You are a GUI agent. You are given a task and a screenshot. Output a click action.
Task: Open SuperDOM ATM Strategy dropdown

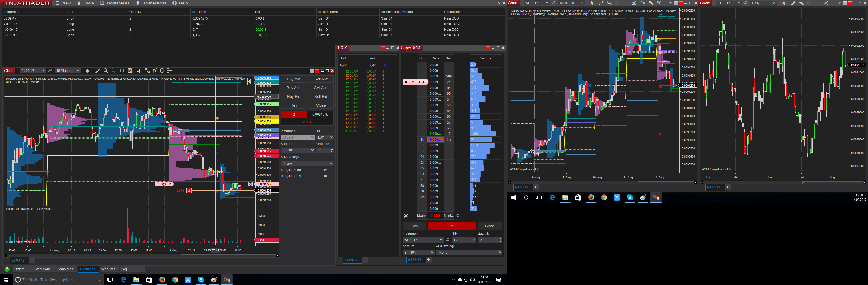click(x=469, y=252)
